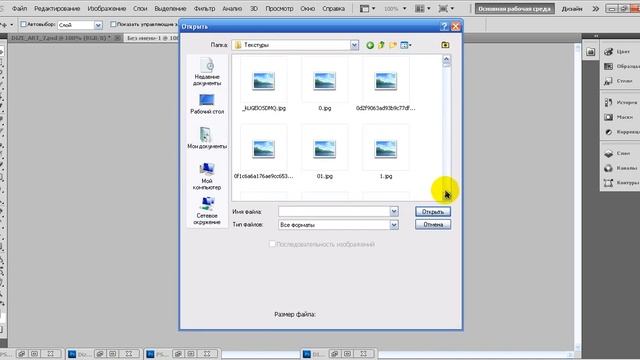Viewport: 640px width, 360px height.
Task: Open Недавние документы location
Action: 207,72
